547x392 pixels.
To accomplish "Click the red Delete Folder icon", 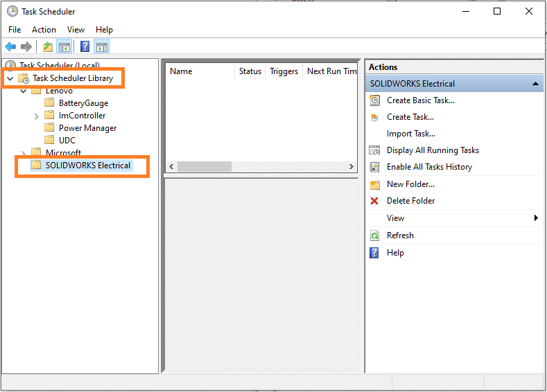I will (x=374, y=201).
